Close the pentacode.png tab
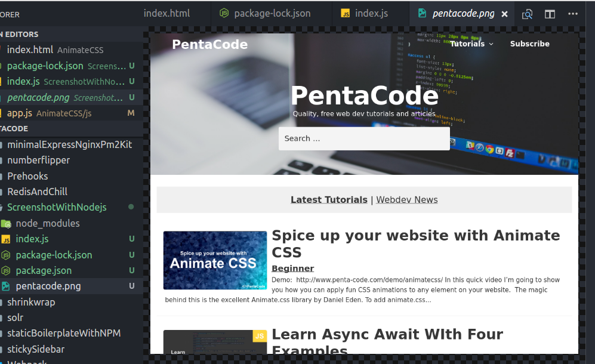Image resolution: width=595 pixels, height=364 pixels. pyautogui.click(x=504, y=14)
